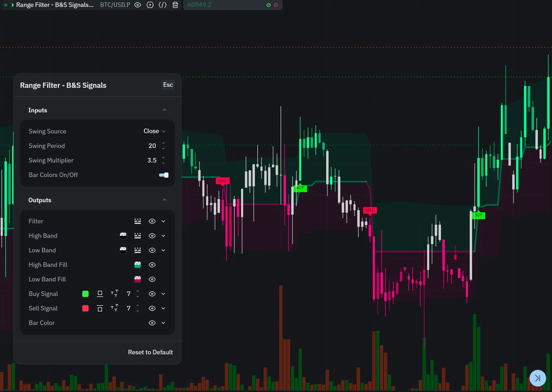Decrease Swing Period with down arrow
Viewport: 552px width, 392px height.
(x=163, y=148)
